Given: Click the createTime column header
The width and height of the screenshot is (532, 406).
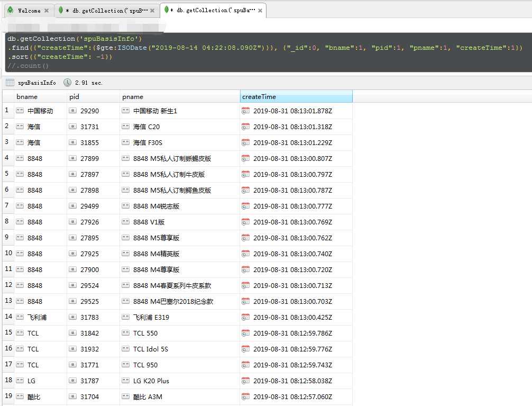Looking at the screenshot, I should click(296, 96).
